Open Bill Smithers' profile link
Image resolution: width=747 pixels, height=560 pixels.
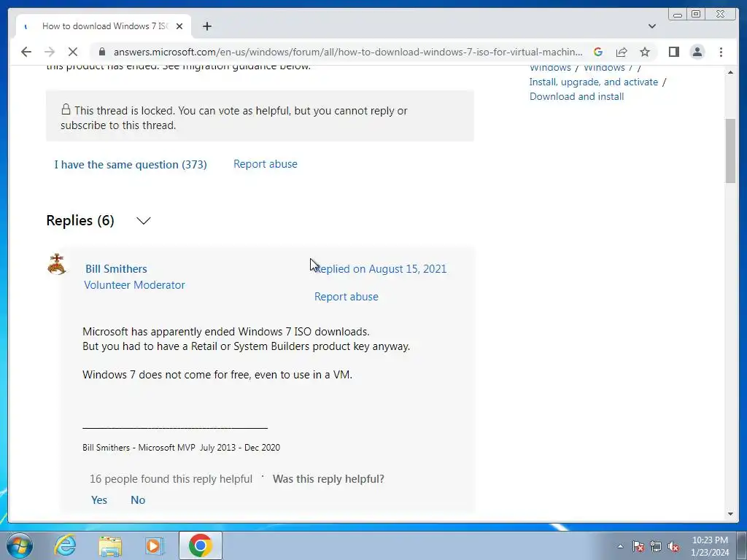(116, 268)
